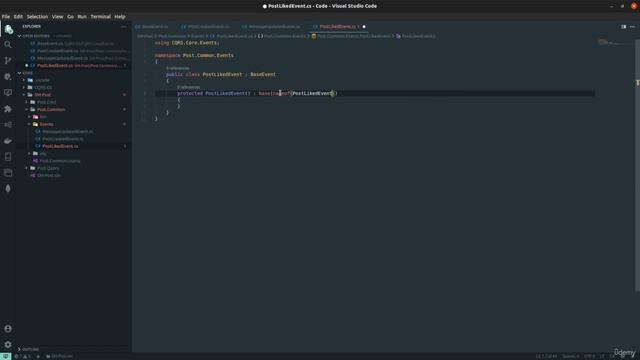Open the File menu
Viewport: 640px width, 360px height.
tap(6, 17)
